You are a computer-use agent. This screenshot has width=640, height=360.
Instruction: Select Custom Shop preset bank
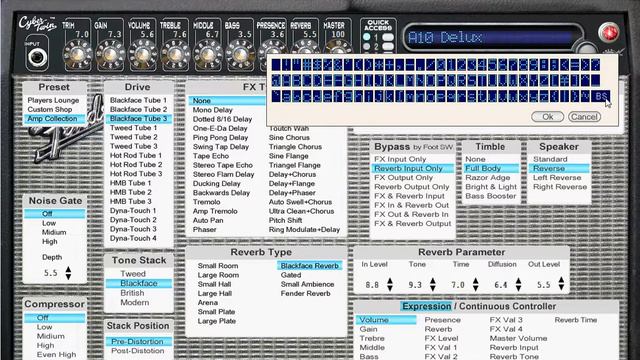tap(50, 109)
